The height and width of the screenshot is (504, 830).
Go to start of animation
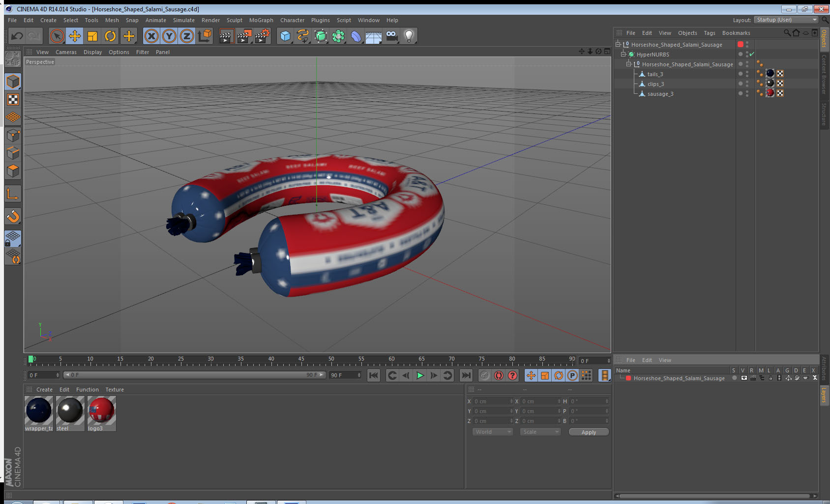point(374,375)
